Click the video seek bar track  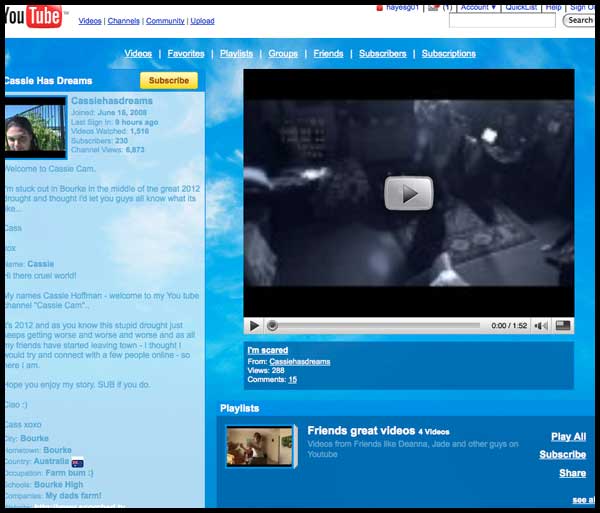(380, 325)
